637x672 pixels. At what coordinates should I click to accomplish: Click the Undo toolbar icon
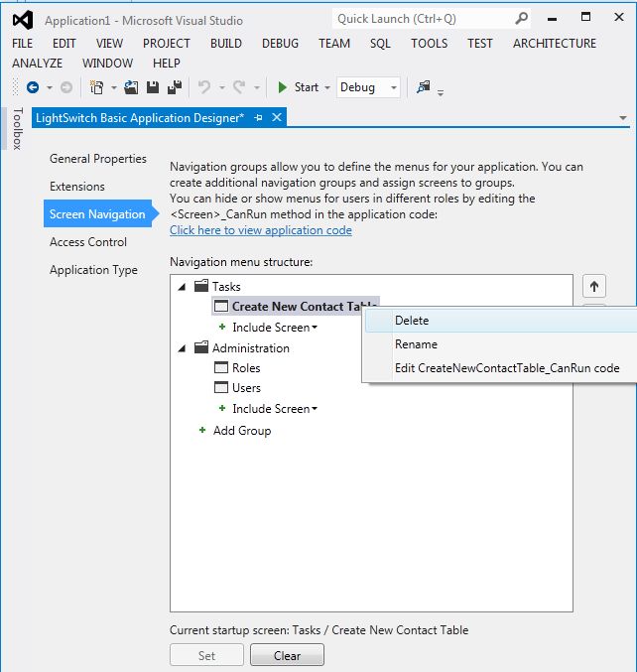[x=204, y=87]
